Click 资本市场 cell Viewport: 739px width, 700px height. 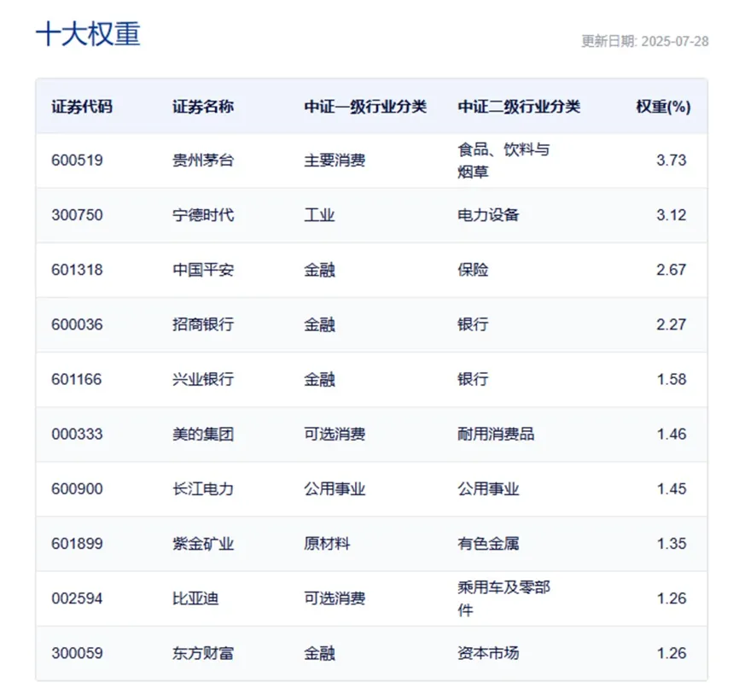click(488, 653)
